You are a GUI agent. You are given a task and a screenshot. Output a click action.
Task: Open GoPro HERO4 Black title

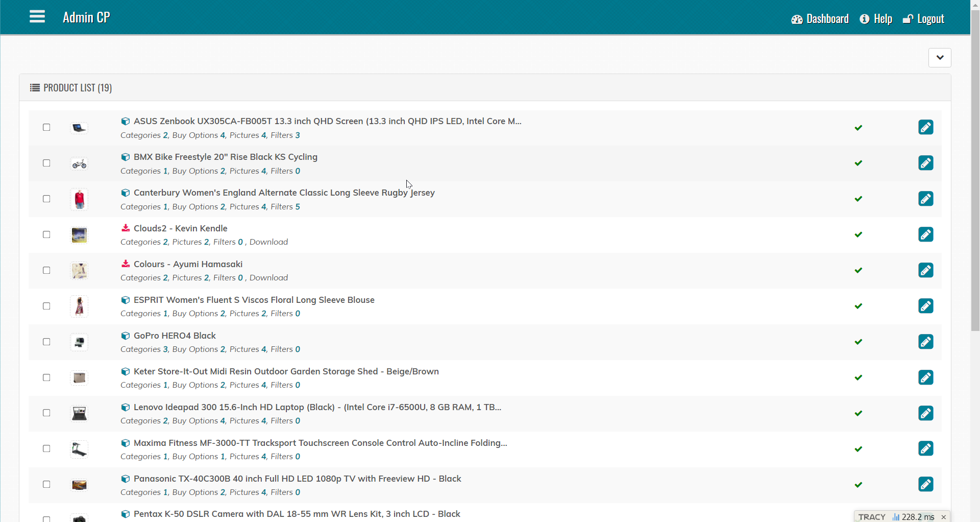pos(175,336)
